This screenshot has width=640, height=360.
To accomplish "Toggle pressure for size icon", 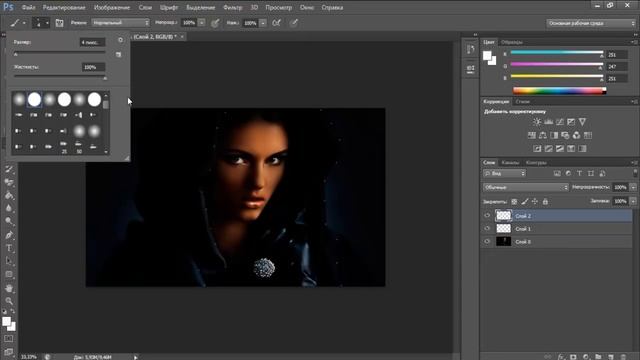I will click(294, 23).
